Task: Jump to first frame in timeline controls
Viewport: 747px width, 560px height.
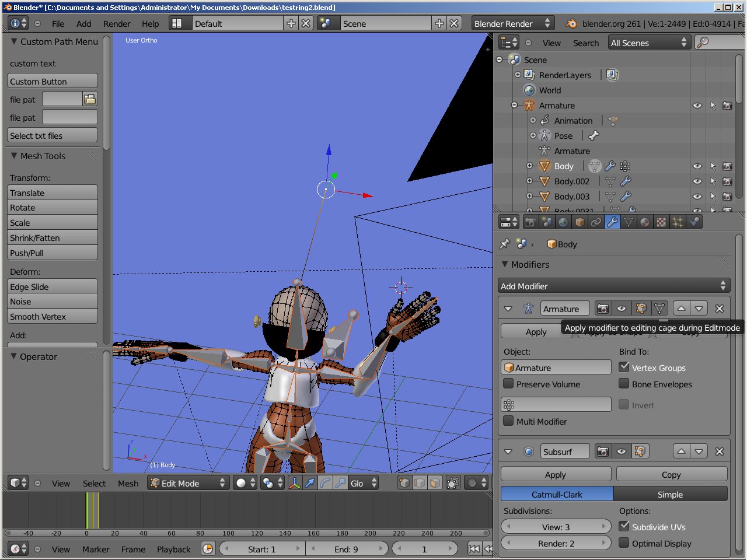Action: [474, 549]
